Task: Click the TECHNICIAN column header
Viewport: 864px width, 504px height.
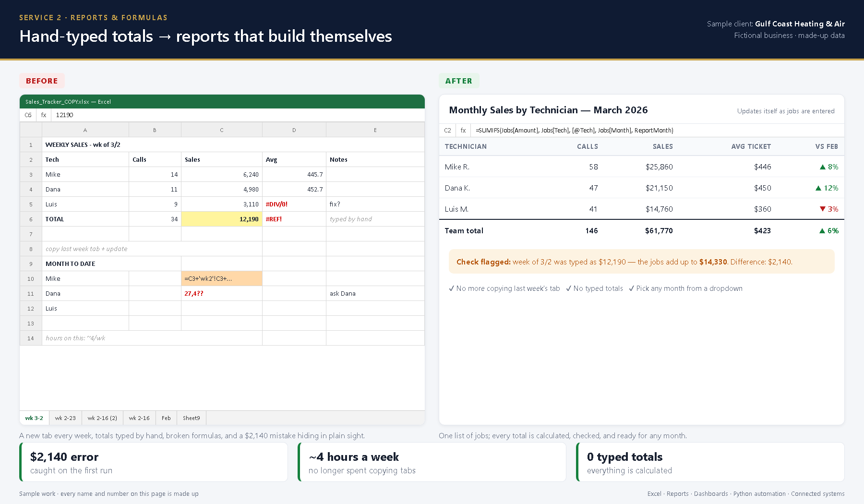Action: (466, 147)
